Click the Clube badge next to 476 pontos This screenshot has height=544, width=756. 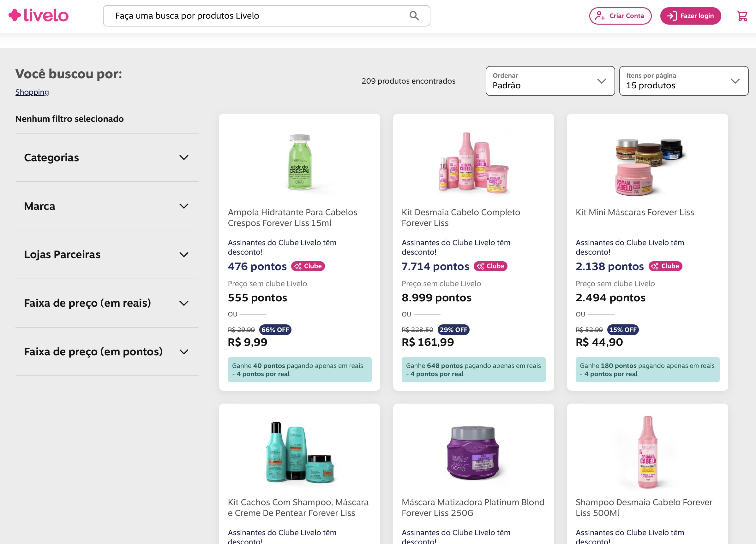[x=308, y=266]
